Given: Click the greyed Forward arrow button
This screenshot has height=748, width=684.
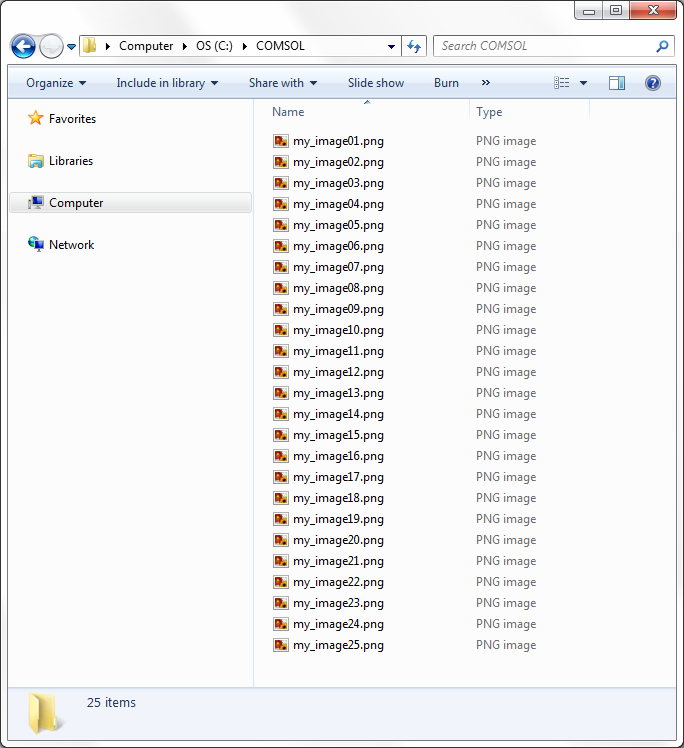Looking at the screenshot, I should [51, 46].
